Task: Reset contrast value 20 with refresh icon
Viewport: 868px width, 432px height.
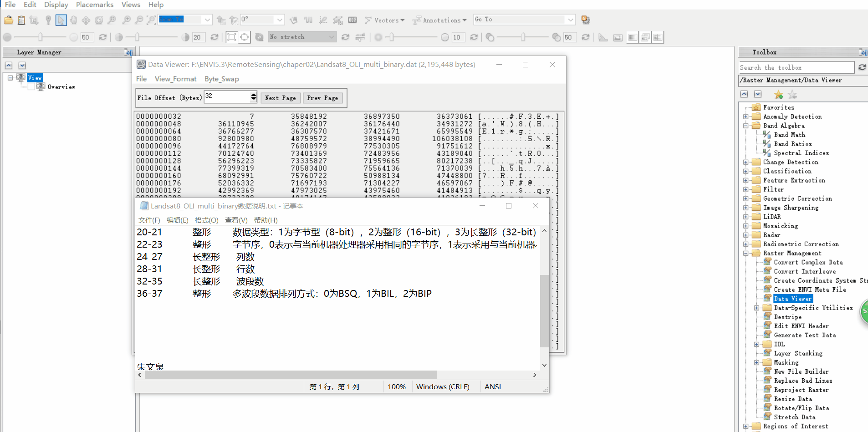Action: click(x=214, y=37)
